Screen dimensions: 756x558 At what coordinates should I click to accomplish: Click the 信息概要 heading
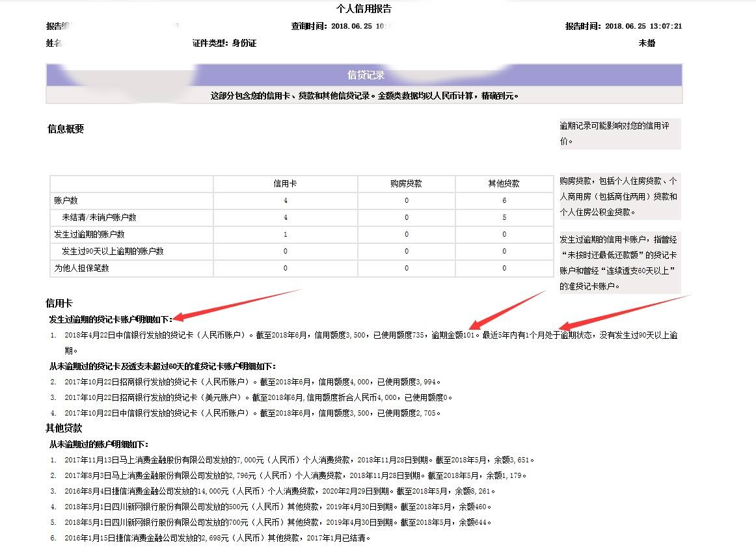point(66,129)
